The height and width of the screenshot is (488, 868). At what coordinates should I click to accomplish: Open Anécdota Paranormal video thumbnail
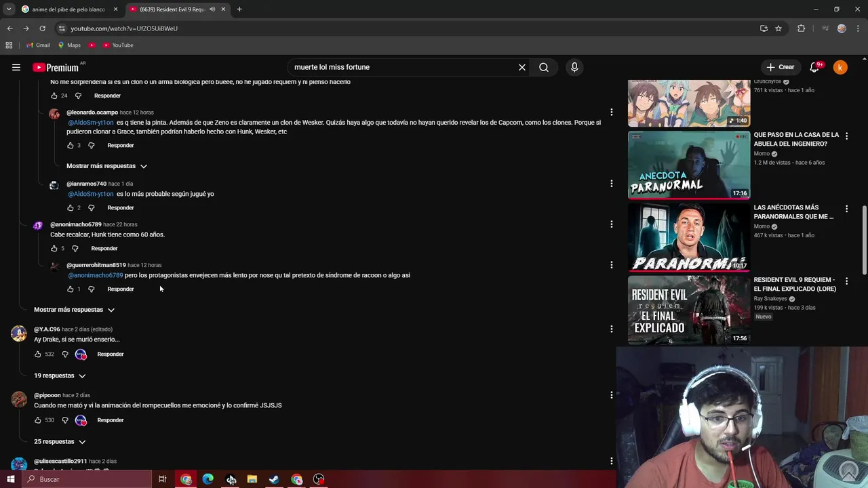pos(689,165)
